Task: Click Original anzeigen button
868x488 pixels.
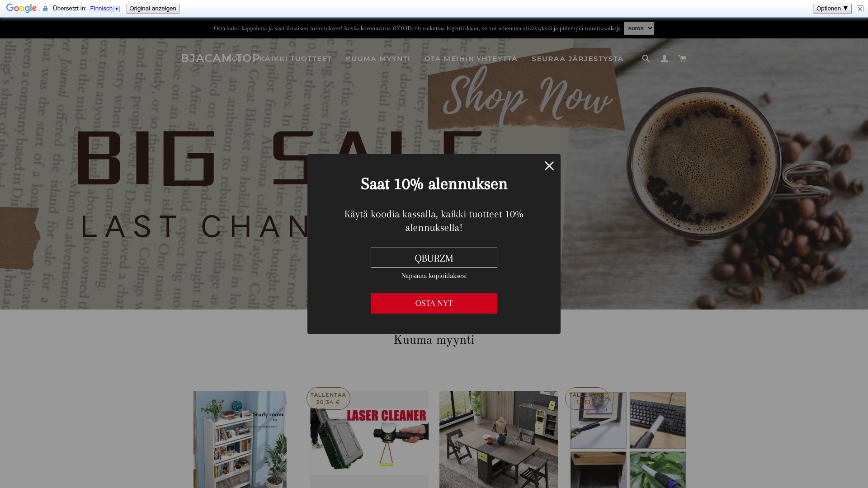Action: [153, 9]
